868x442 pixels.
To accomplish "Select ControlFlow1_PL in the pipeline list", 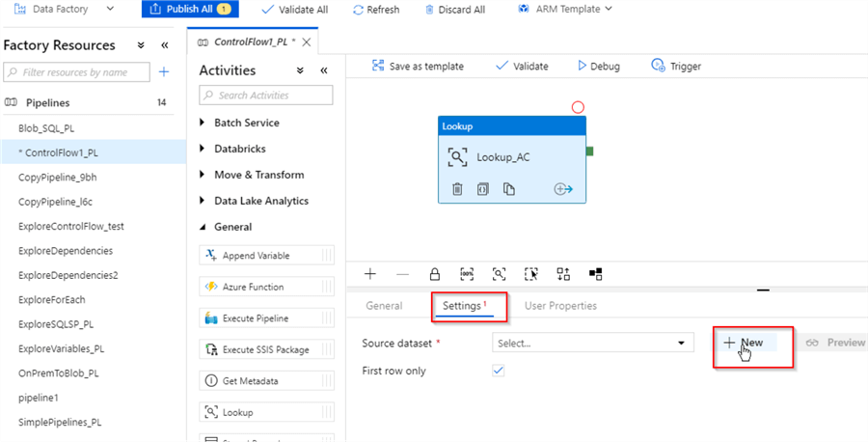I will pyautogui.click(x=93, y=152).
